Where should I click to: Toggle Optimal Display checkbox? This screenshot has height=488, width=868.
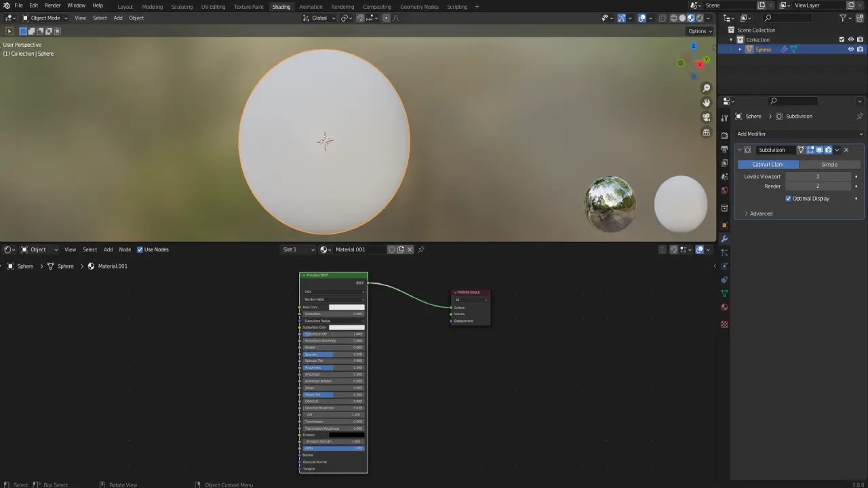coord(788,199)
